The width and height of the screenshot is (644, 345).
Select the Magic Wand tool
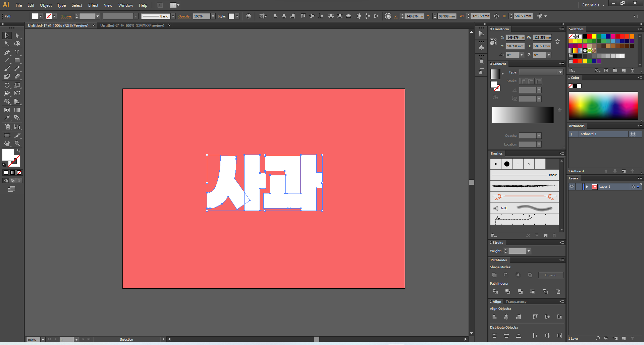[7, 44]
